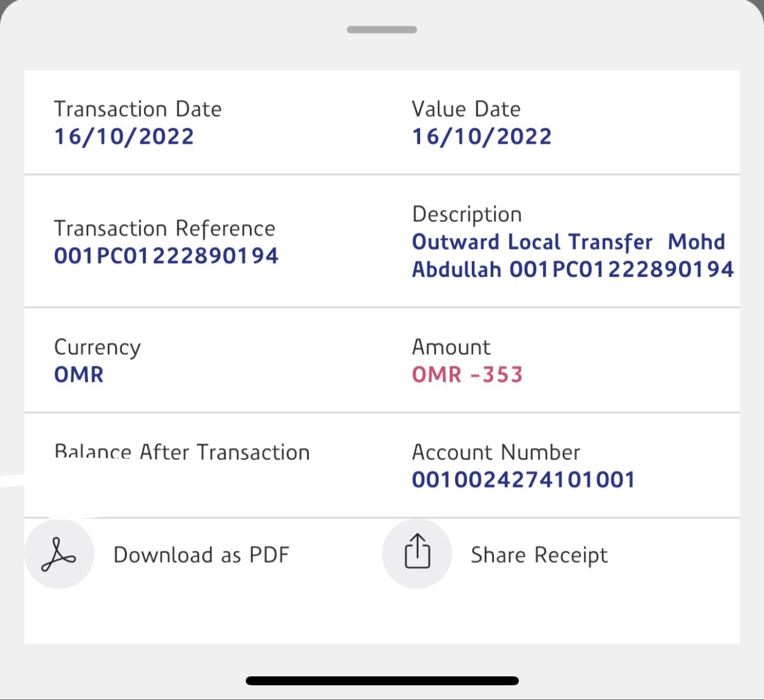Viewport: 764px width, 700px height.
Task: Click the "Share Receipt" label
Action: pos(539,555)
